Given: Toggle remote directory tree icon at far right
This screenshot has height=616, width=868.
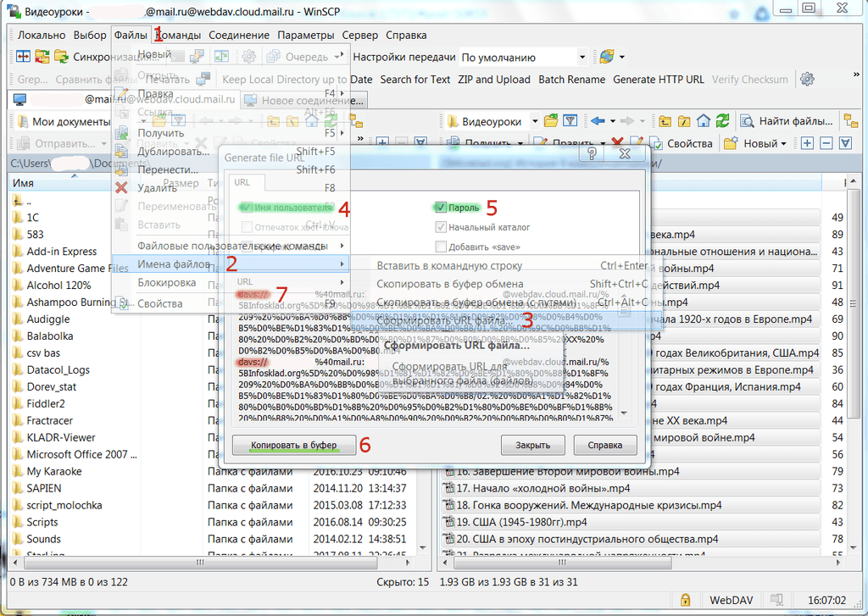Looking at the screenshot, I should point(850,120).
